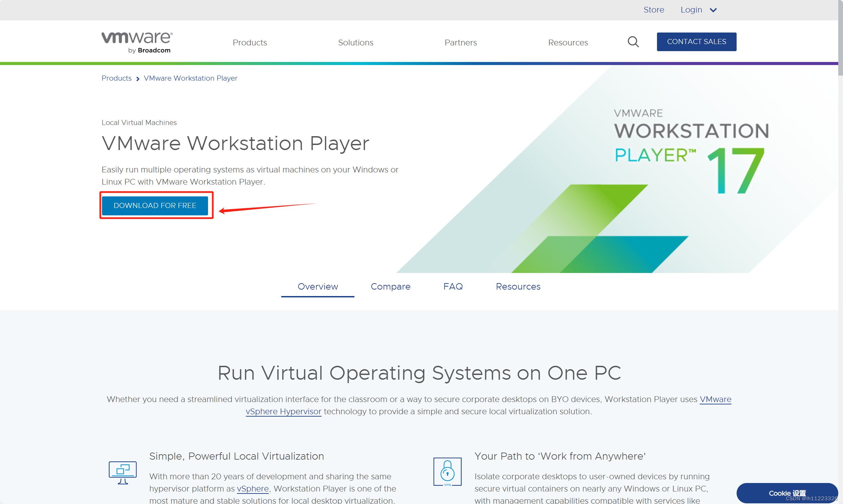Follow the vSphere link in virtualization paragraph
The height and width of the screenshot is (504, 843).
coord(253,489)
